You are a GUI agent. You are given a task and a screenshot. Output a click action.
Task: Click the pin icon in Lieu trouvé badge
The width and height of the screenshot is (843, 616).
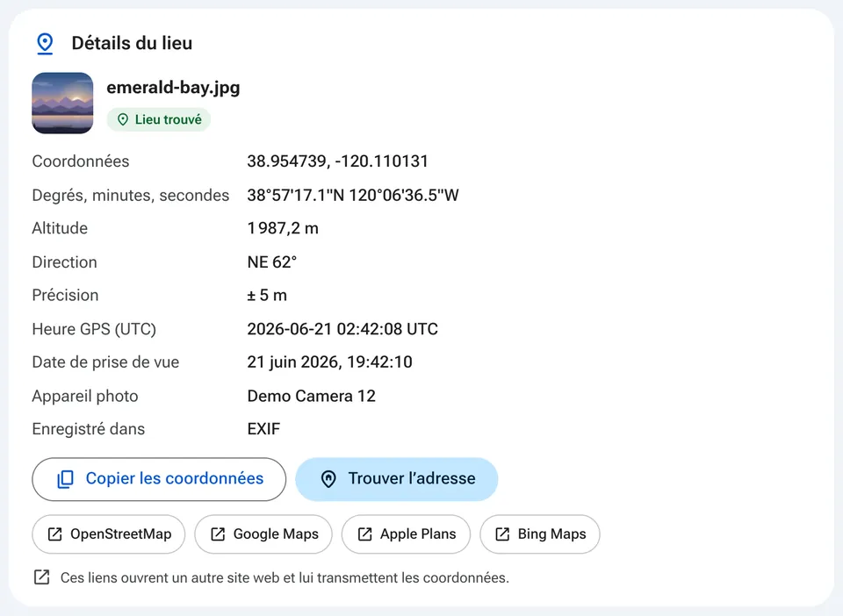click(123, 119)
